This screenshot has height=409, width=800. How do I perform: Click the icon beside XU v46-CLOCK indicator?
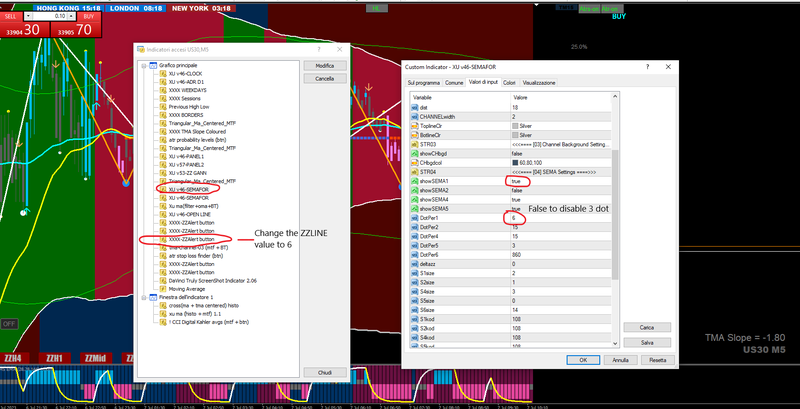pyautogui.click(x=163, y=74)
